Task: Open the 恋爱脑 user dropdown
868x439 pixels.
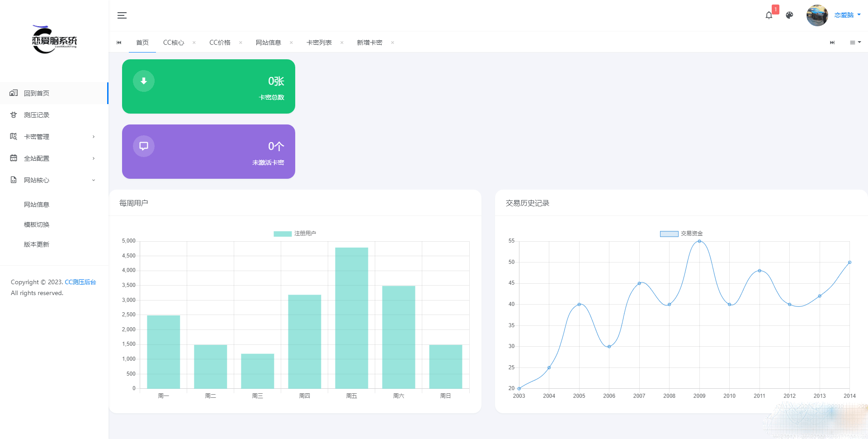Action: (847, 15)
